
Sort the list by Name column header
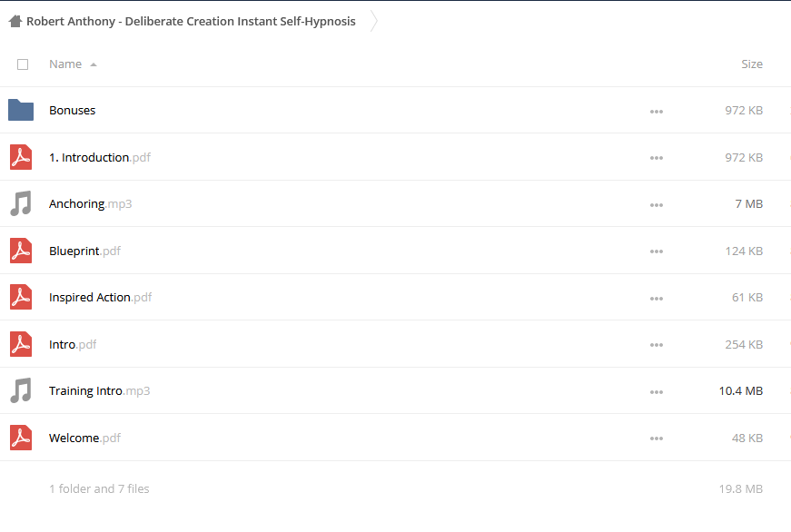pyautogui.click(x=65, y=64)
